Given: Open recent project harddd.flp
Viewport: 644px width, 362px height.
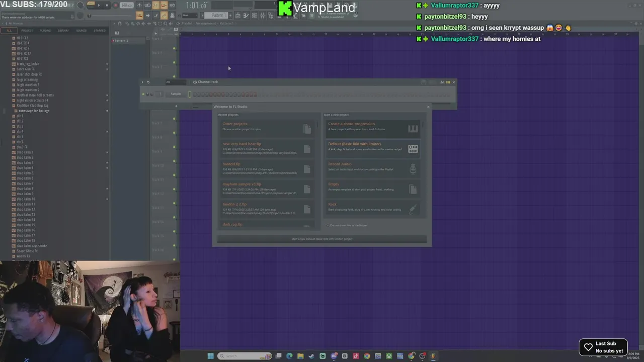Looking at the screenshot, I should (266, 169).
